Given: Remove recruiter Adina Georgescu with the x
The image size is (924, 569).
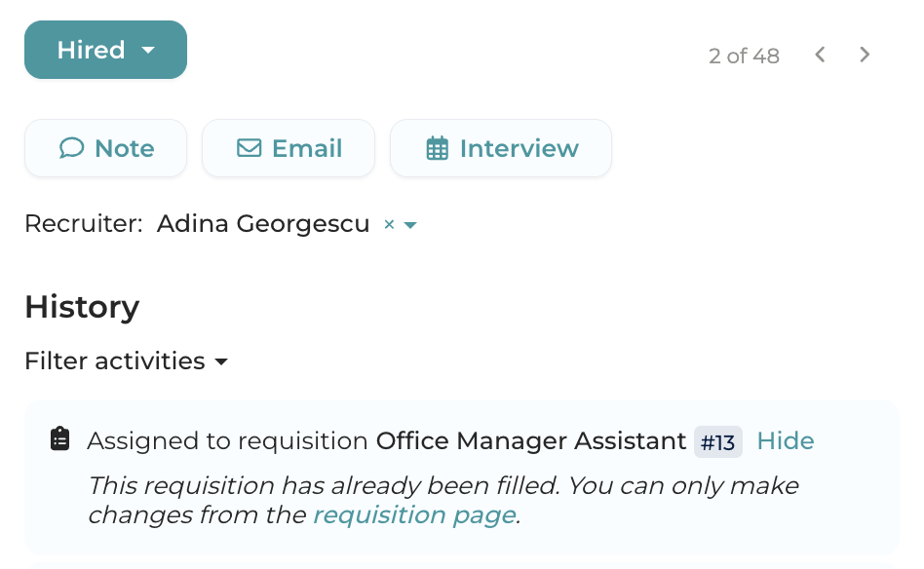Looking at the screenshot, I should 389,225.
